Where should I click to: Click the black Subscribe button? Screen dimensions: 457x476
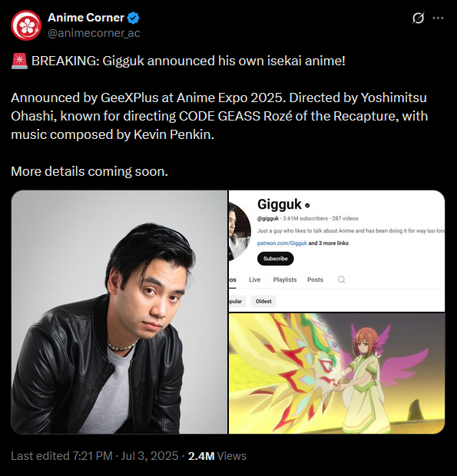click(x=276, y=259)
